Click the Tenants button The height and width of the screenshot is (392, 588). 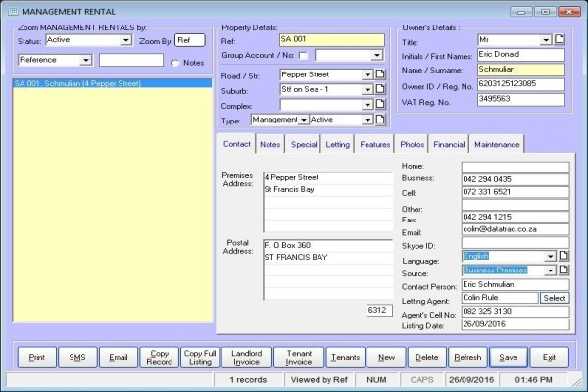pyautogui.click(x=345, y=357)
